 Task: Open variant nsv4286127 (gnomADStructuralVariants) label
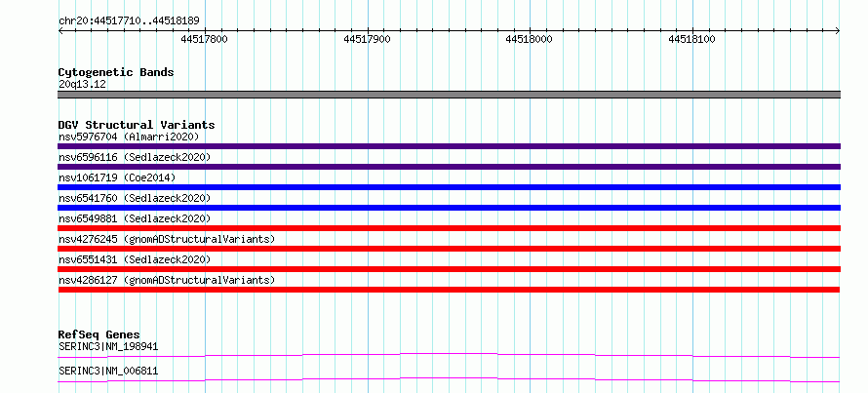[167, 280]
